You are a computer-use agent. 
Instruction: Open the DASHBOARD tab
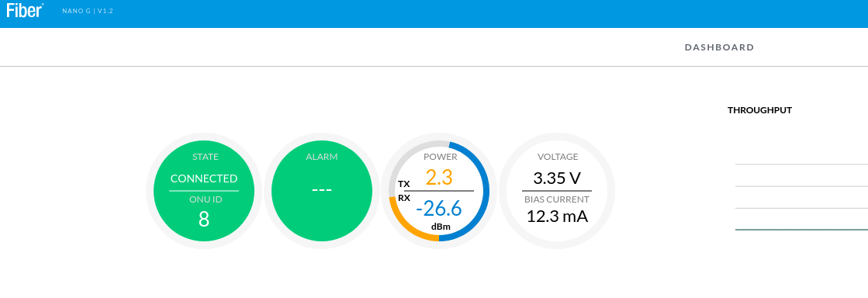719,47
